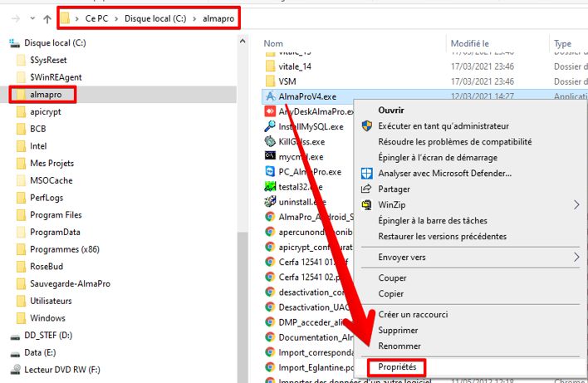This screenshot has width=588, height=383.
Task: Expand Envoyer vers submenu arrow
Action: (576, 258)
